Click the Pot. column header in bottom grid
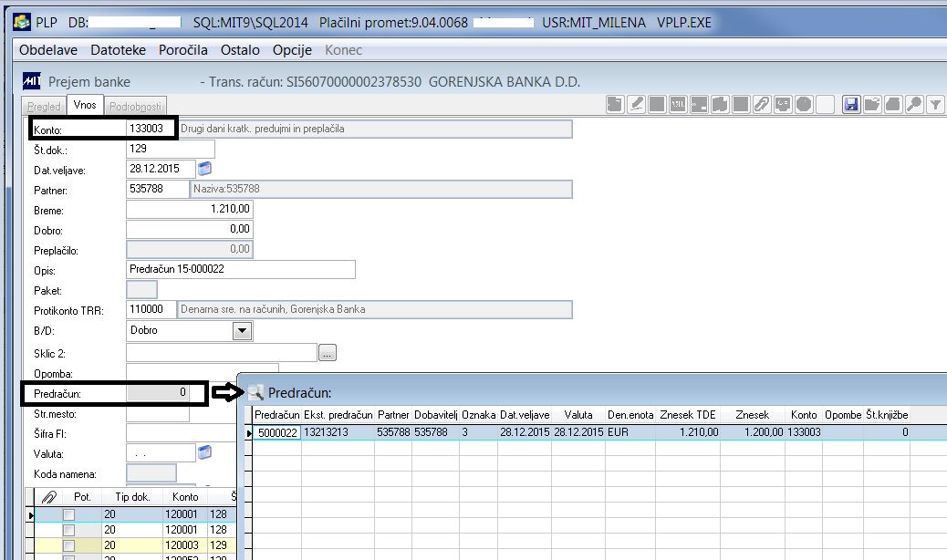 click(82, 497)
